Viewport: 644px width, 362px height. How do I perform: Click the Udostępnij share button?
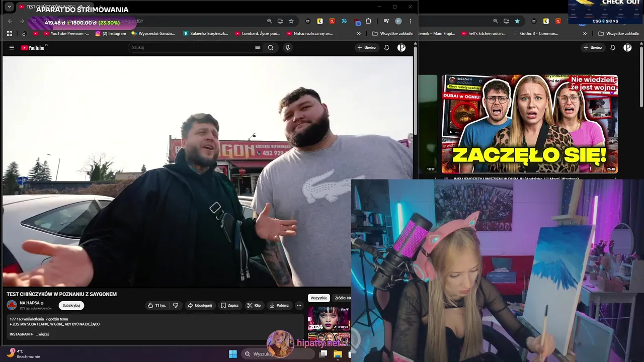coord(200,305)
